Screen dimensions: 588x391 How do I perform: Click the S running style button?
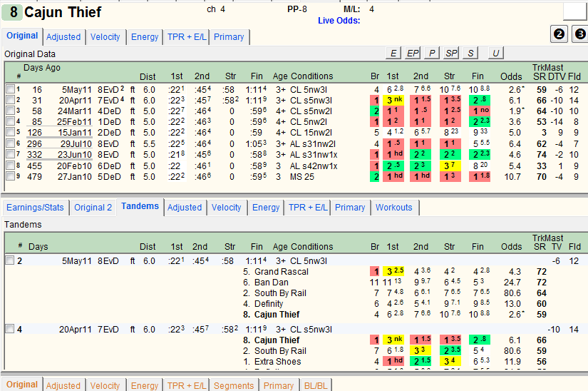[470, 53]
